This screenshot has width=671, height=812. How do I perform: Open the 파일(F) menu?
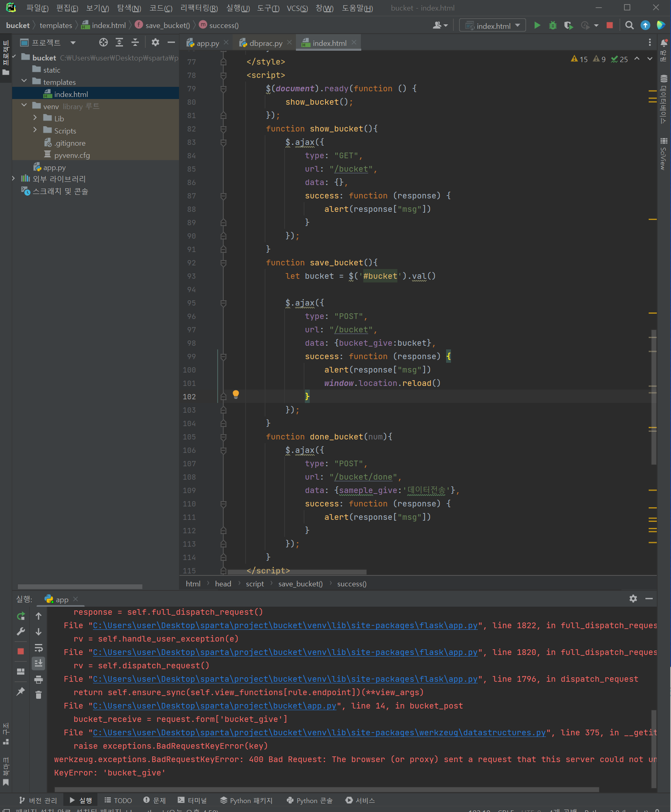[37, 8]
